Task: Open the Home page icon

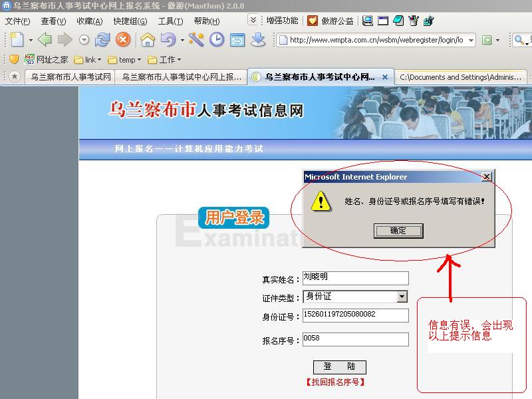Action: (148, 40)
